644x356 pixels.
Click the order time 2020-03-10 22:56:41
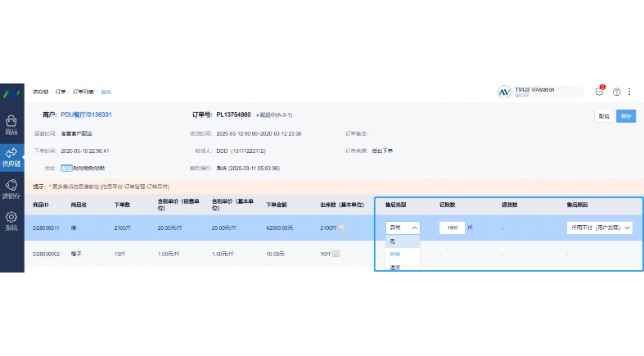[x=85, y=151]
